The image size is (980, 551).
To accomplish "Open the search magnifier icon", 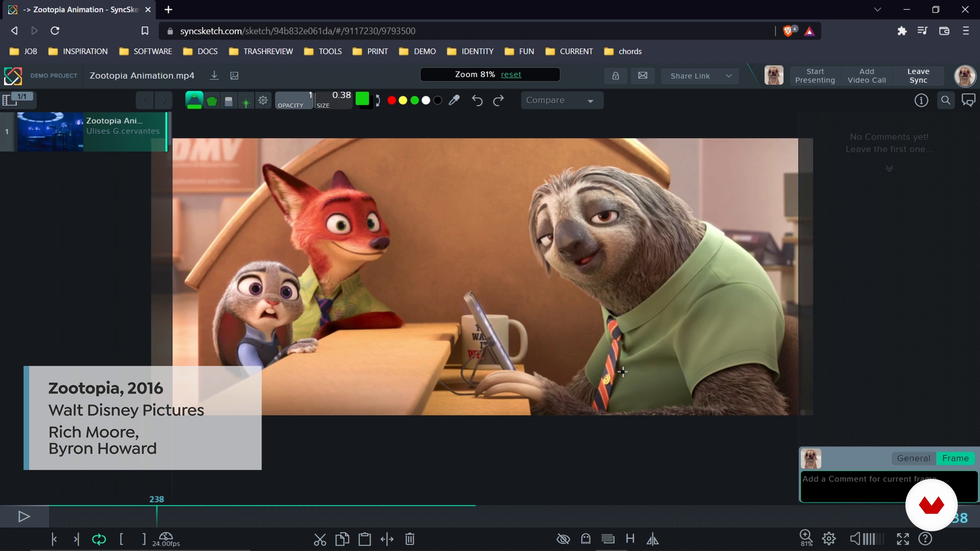I will (x=946, y=101).
